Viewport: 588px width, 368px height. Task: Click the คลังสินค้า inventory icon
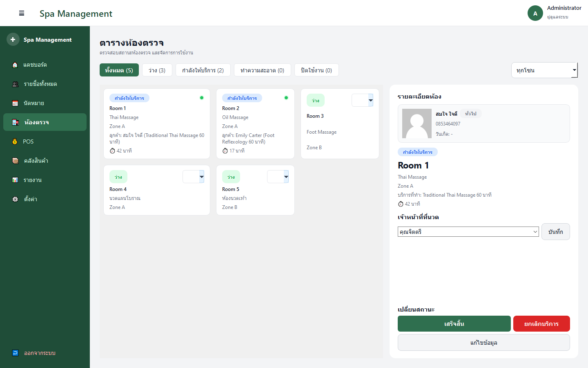(x=15, y=161)
